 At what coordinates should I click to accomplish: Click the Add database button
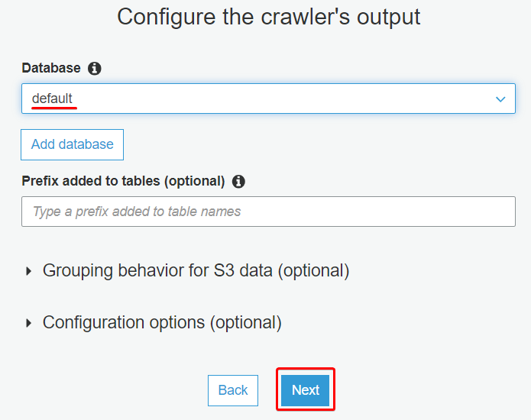click(72, 144)
